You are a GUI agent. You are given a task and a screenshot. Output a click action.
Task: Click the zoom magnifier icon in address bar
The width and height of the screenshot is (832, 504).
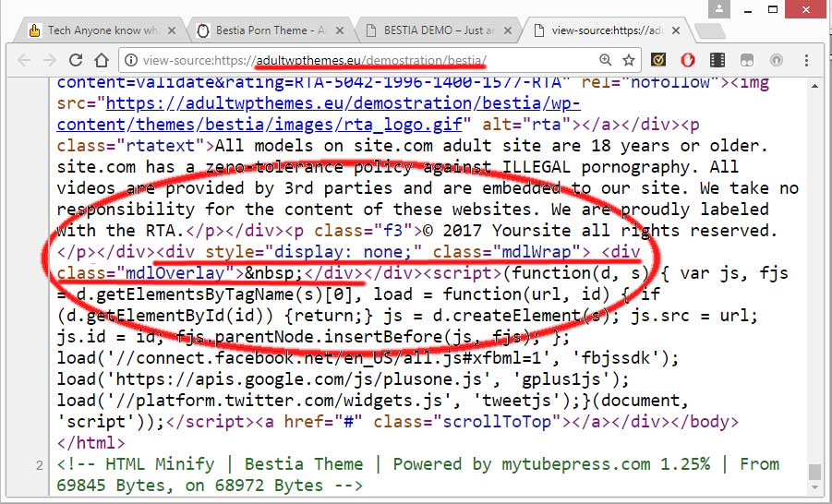(x=606, y=60)
